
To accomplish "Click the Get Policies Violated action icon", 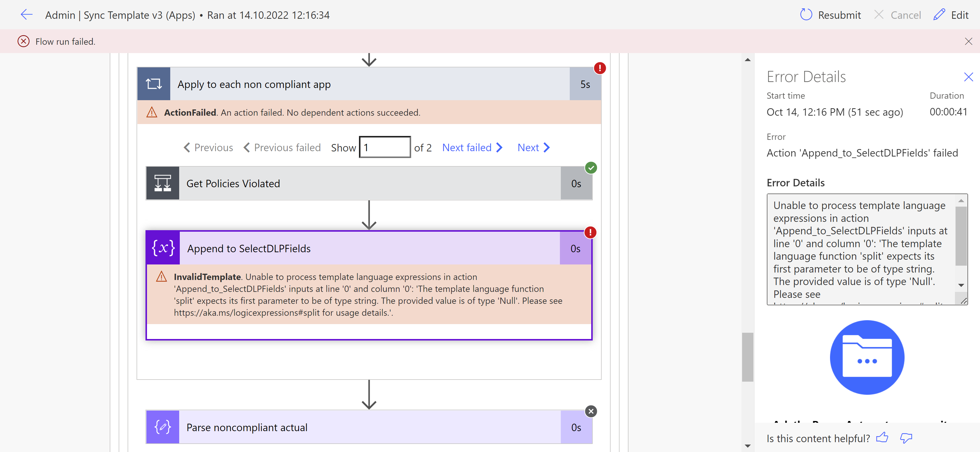I will tap(163, 183).
